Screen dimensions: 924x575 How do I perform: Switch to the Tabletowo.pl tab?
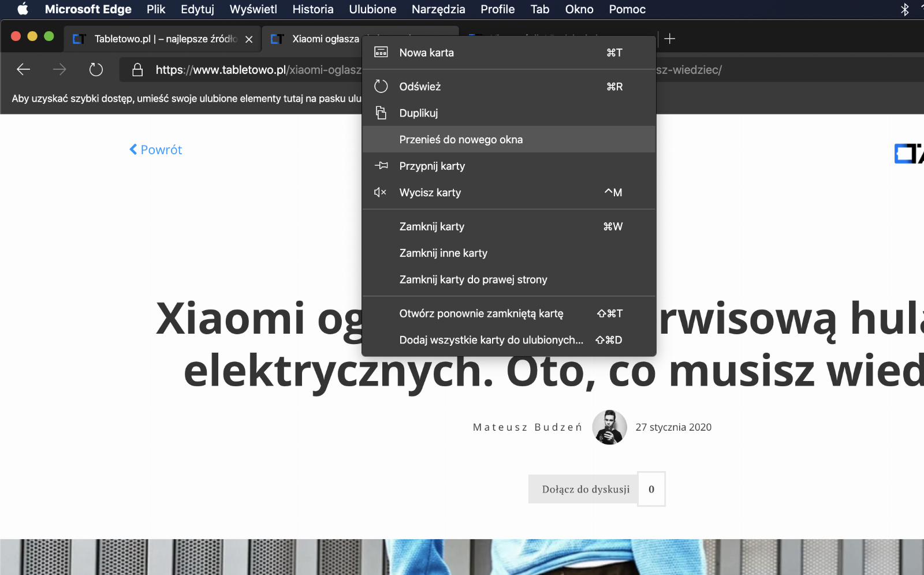[x=163, y=39]
